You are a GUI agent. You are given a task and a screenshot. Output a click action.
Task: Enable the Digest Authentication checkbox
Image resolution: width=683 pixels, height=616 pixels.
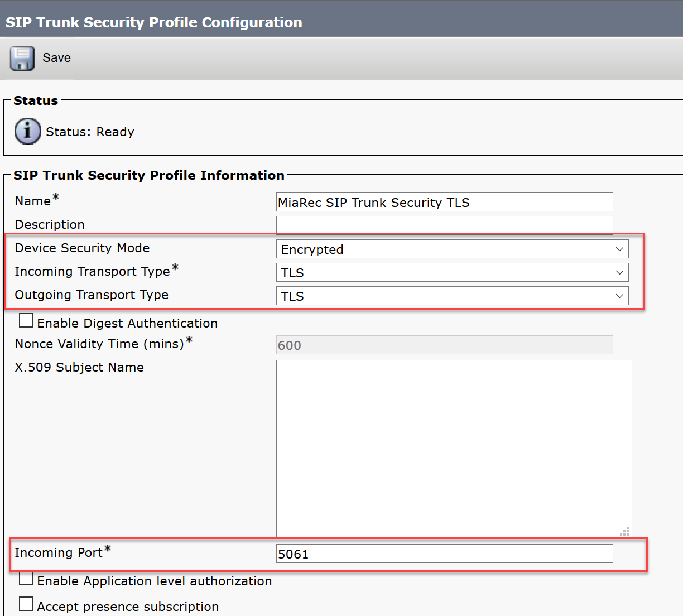pos(26,320)
